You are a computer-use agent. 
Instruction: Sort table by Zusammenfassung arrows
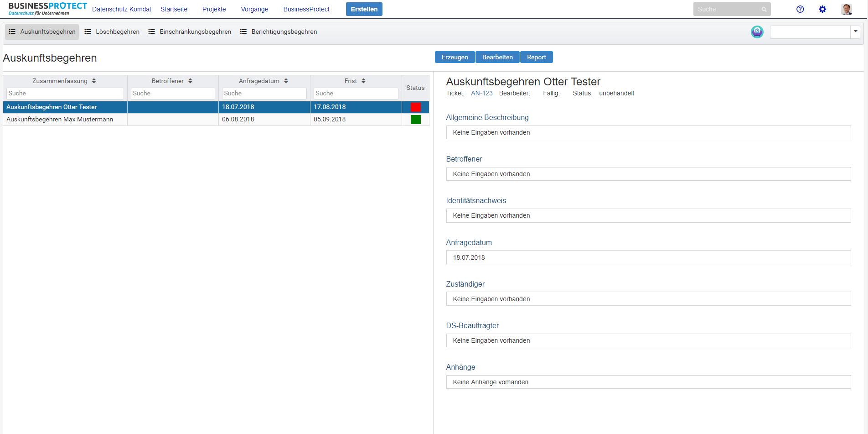(x=94, y=81)
